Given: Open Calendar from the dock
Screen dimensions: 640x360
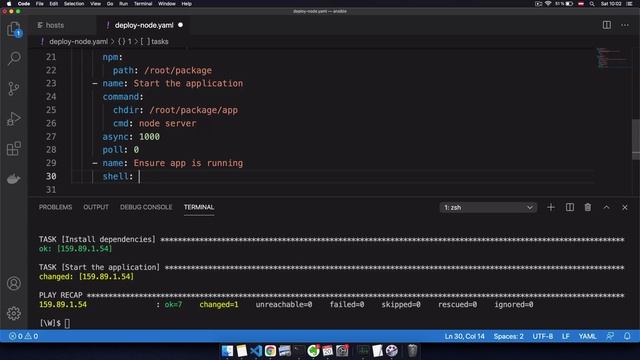Looking at the screenshot, I should [x=327, y=351].
